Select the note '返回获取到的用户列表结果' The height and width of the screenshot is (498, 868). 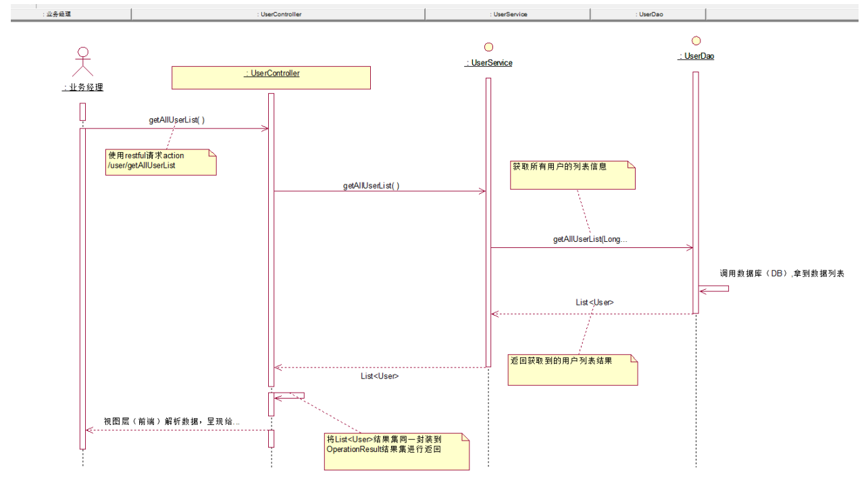tap(573, 369)
